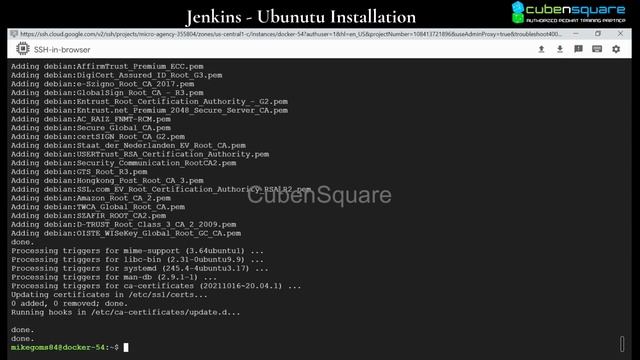Click line 'Adding debian:GlobalSign_Root_CA_-_R3.pem'
The height and width of the screenshot is (360, 640).
[107, 93]
